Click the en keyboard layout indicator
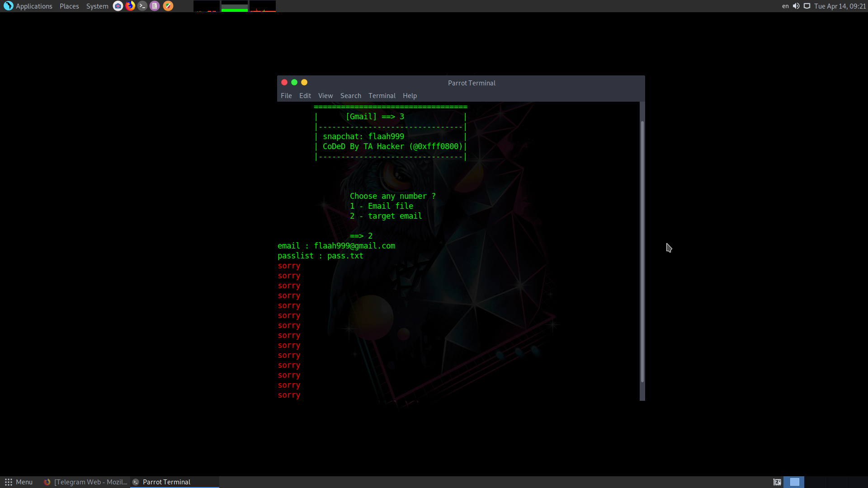The width and height of the screenshot is (868, 488). tap(785, 6)
